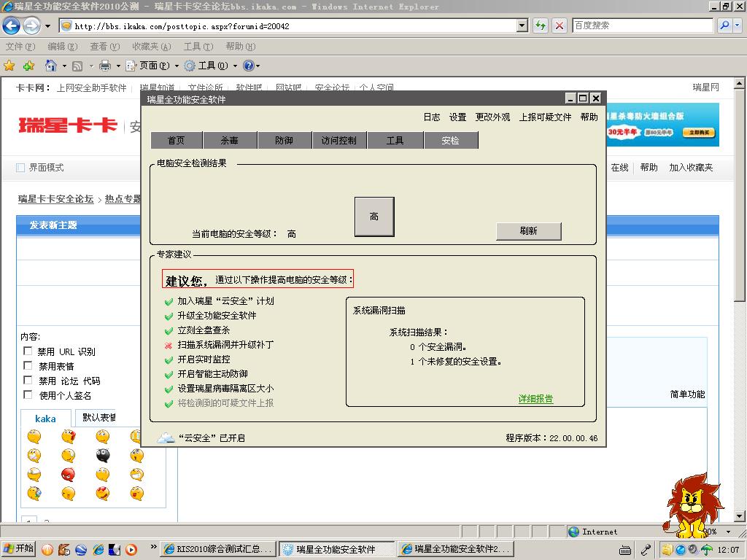
Task: Click 加入收藏夹 on the forum page
Action: tap(691, 168)
